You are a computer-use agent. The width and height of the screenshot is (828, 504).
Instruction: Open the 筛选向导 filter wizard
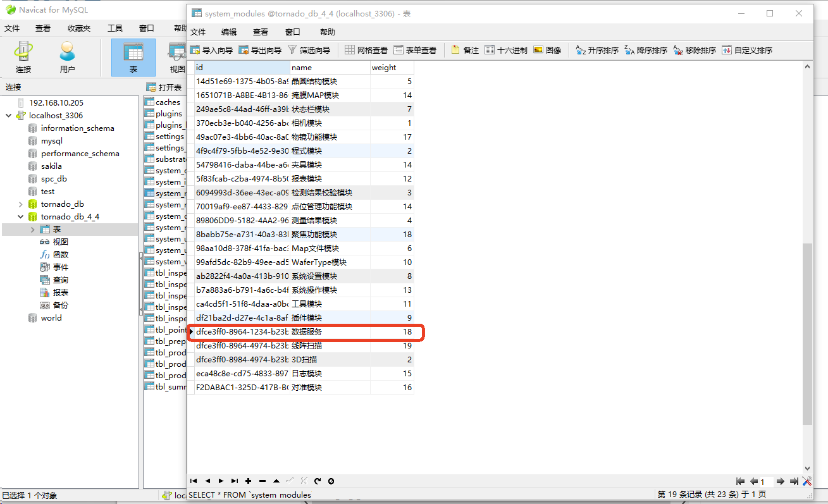click(309, 50)
